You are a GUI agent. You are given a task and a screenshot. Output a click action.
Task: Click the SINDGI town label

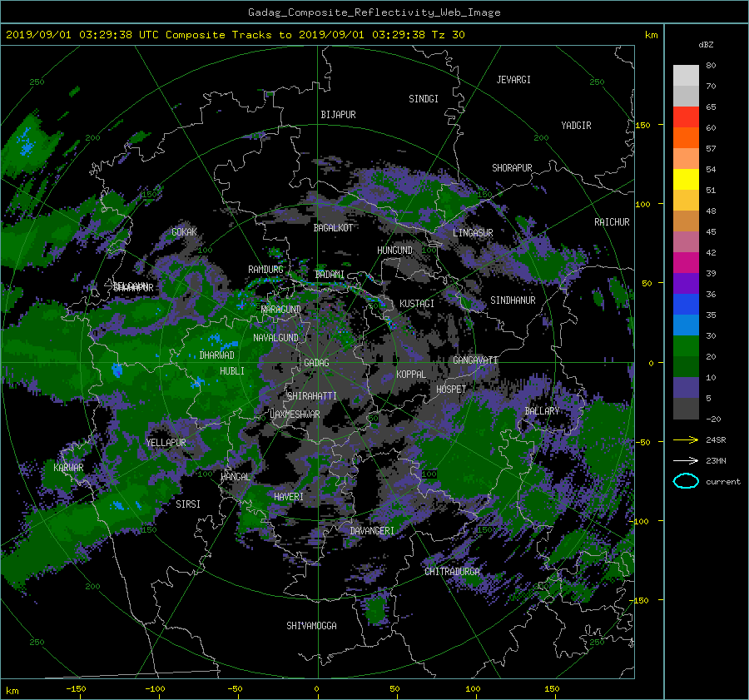click(424, 99)
